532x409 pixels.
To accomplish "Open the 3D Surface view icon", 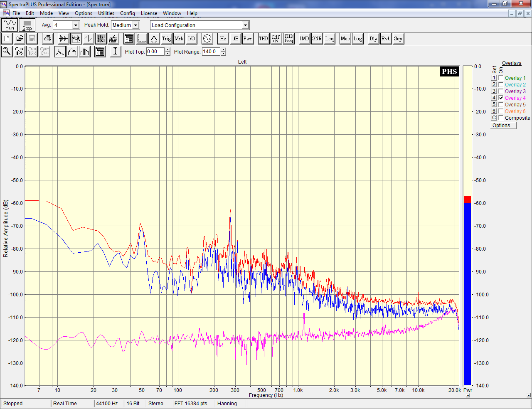I will [113, 39].
